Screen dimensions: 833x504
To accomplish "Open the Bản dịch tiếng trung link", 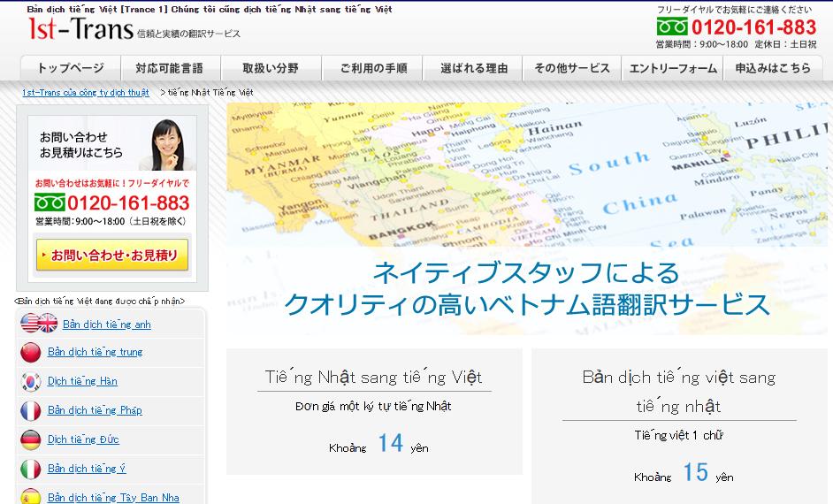I will coord(96,352).
